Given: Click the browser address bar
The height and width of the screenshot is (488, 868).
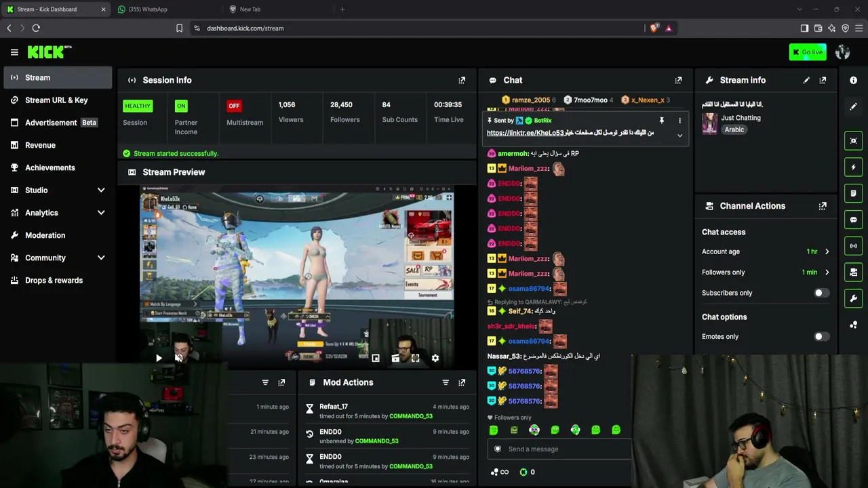Looking at the screenshot, I should click(417, 28).
